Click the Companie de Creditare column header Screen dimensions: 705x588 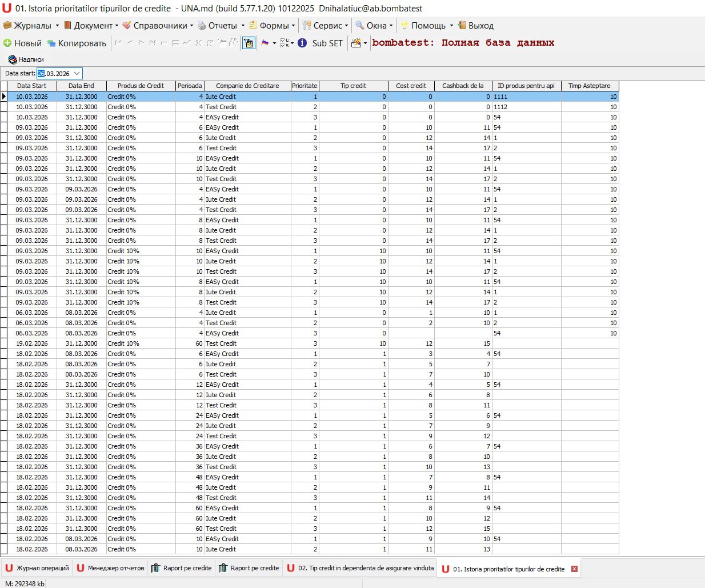tap(247, 86)
